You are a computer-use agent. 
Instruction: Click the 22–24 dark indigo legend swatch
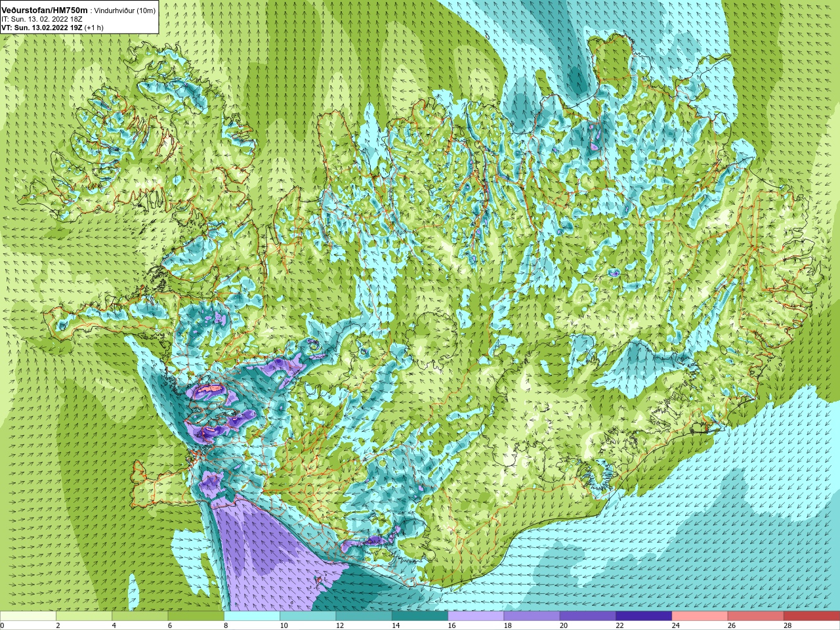[644, 616]
